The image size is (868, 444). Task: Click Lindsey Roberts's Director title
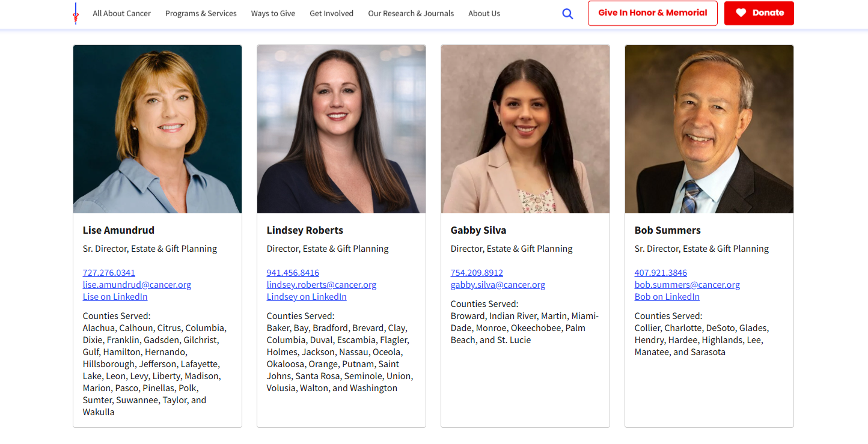click(x=328, y=249)
